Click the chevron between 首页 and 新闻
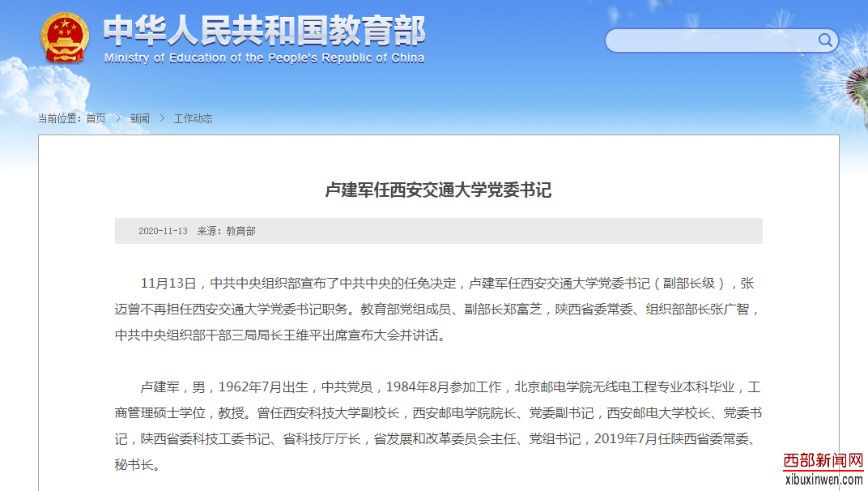Viewport: 868px width, 491px height. (118, 118)
